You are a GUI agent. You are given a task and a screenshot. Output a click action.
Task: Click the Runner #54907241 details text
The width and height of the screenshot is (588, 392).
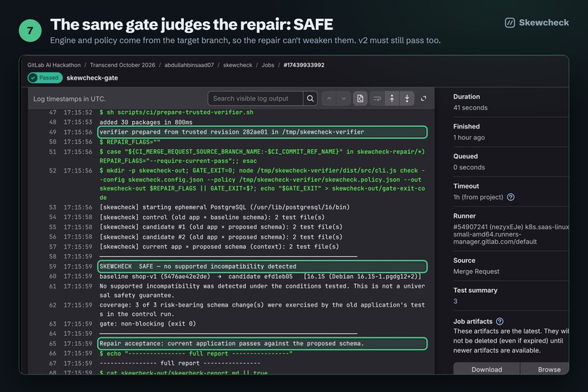coord(511,234)
